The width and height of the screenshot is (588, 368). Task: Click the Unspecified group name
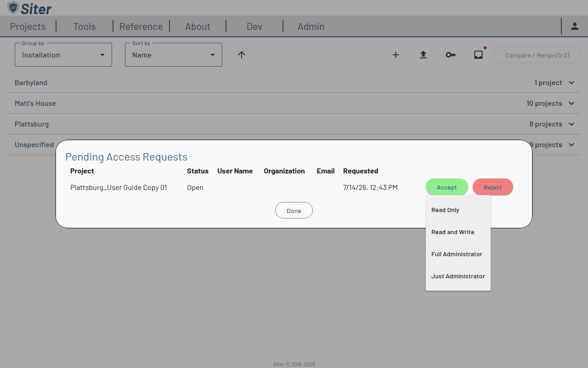tap(34, 145)
